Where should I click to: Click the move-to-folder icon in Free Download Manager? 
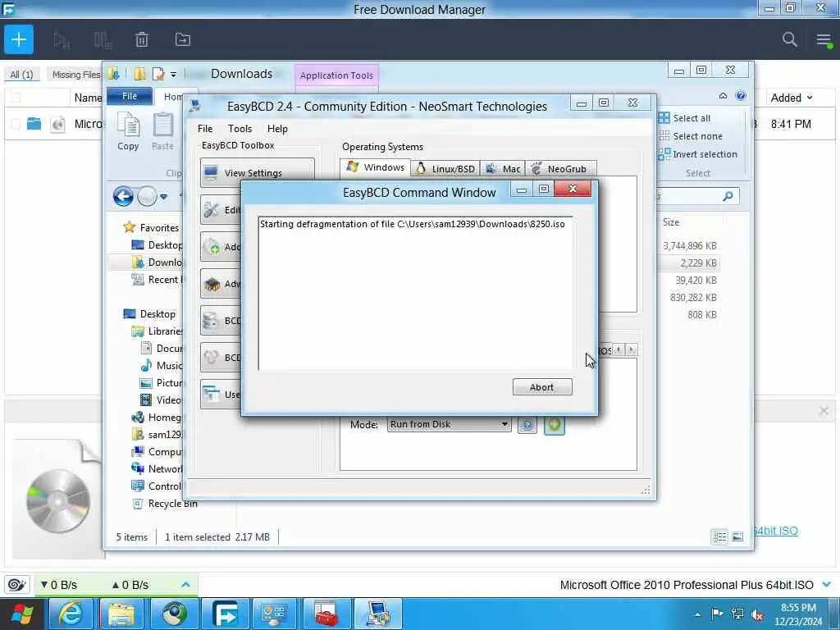(183, 39)
